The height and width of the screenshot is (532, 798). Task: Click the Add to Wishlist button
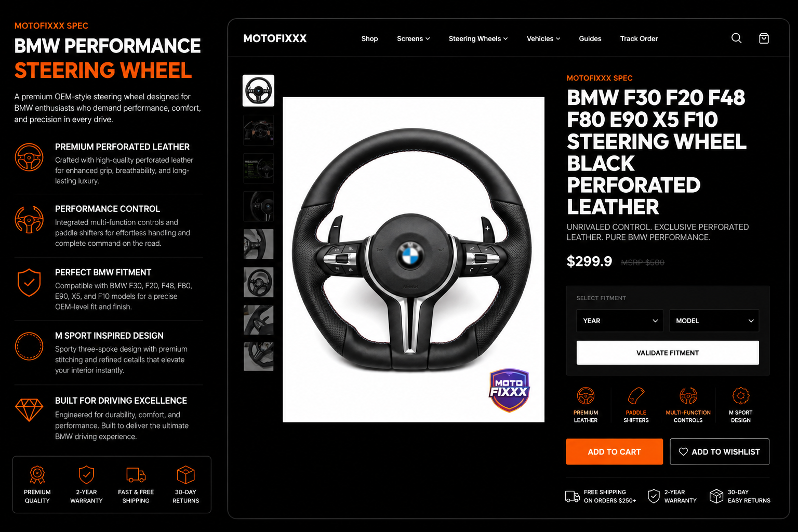[720, 452]
